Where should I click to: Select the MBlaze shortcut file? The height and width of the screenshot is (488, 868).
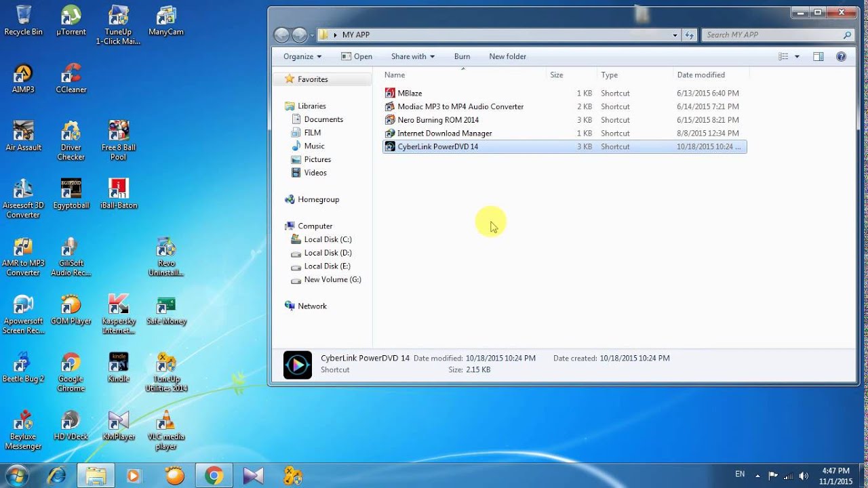tap(564, 93)
